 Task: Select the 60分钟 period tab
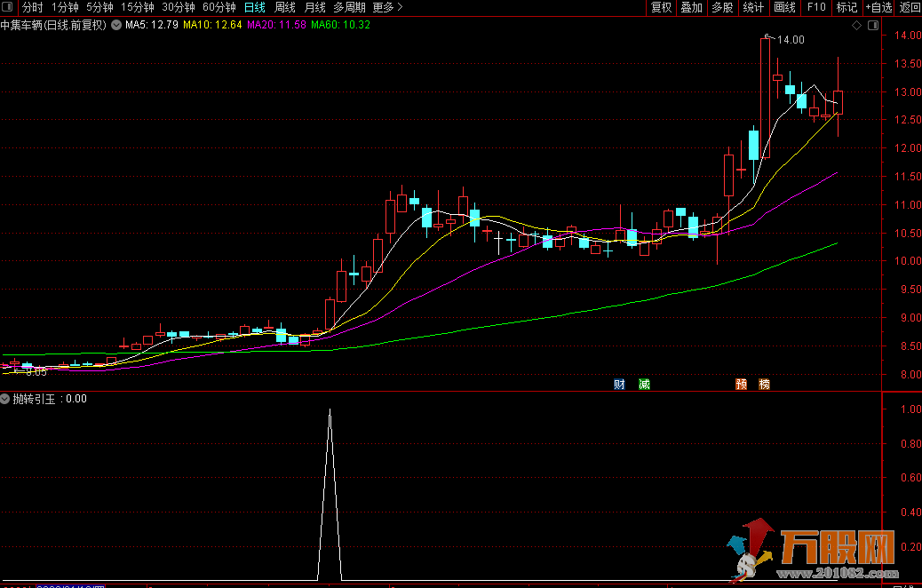tap(219, 7)
